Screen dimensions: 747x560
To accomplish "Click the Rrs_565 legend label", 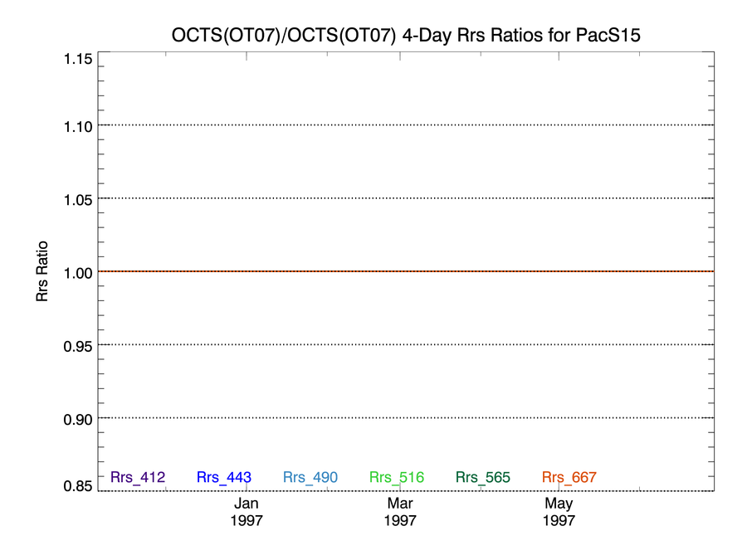I will 482,477.
